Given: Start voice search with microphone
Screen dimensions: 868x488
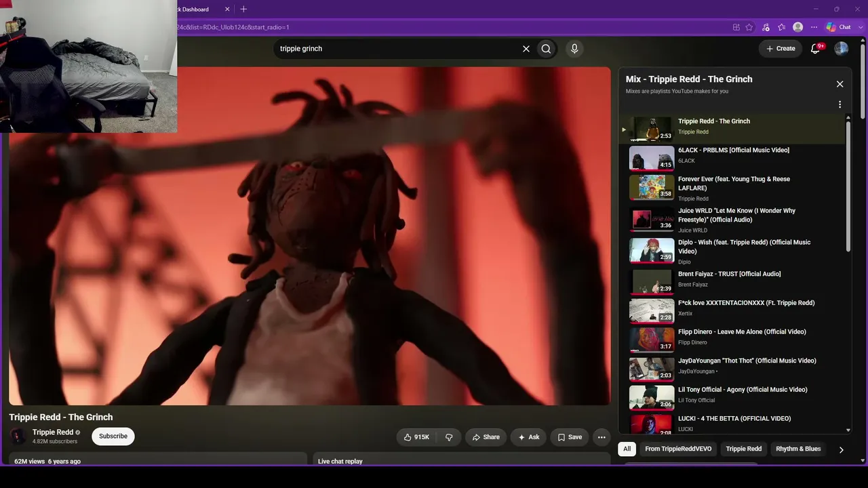Looking at the screenshot, I should point(574,49).
